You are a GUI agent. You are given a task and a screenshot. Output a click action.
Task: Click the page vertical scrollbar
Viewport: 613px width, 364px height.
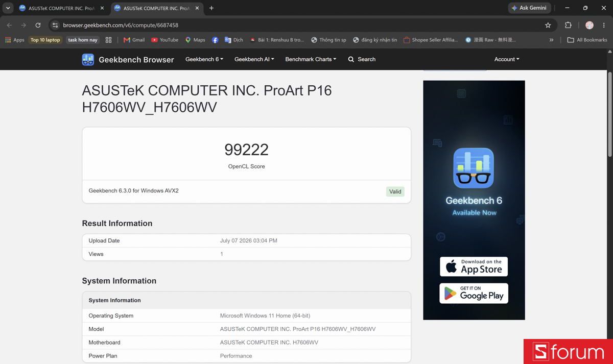tap(610, 114)
